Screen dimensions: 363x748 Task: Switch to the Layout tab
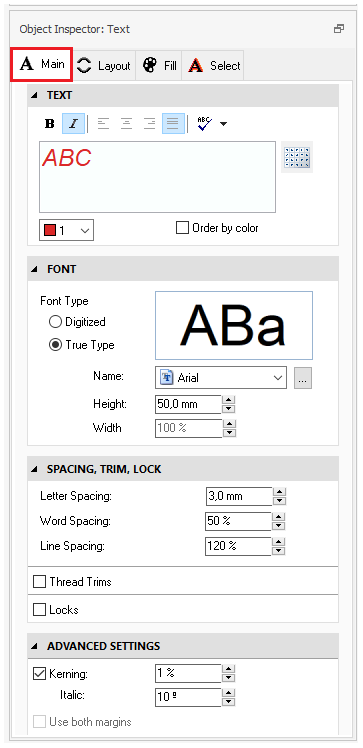pyautogui.click(x=104, y=66)
